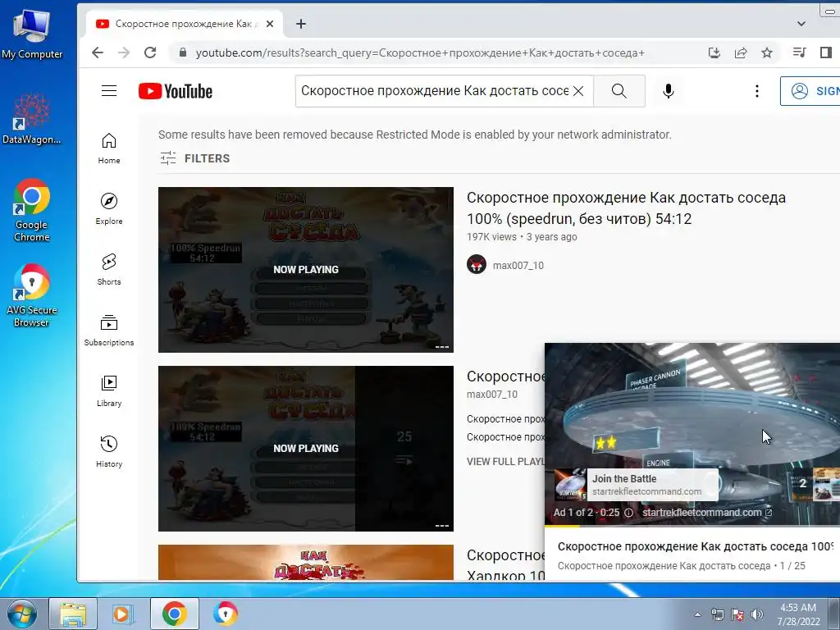Go forward in Chrome
Image resolution: width=840 pixels, height=630 pixels.
point(124,52)
